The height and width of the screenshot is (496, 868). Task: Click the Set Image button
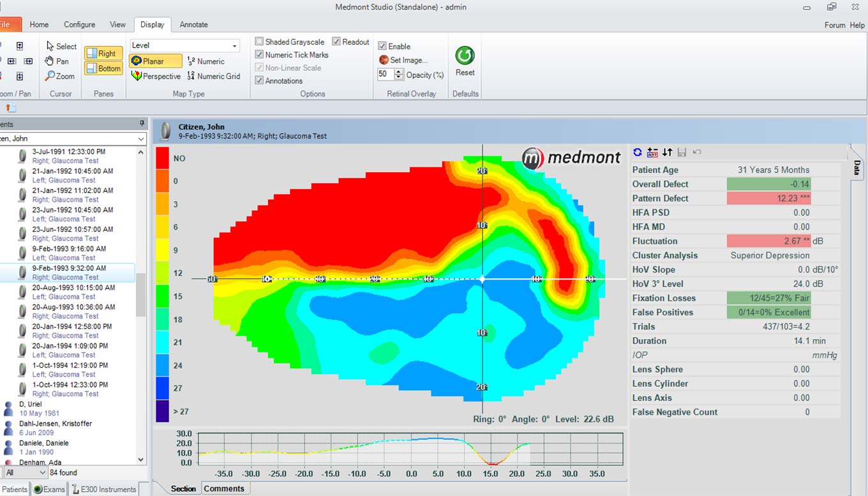pos(403,60)
